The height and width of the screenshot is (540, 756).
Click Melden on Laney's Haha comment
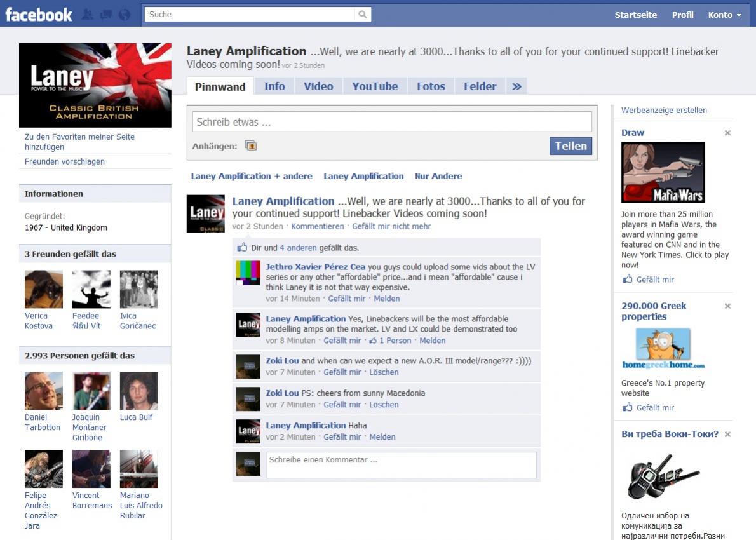point(382,437)
